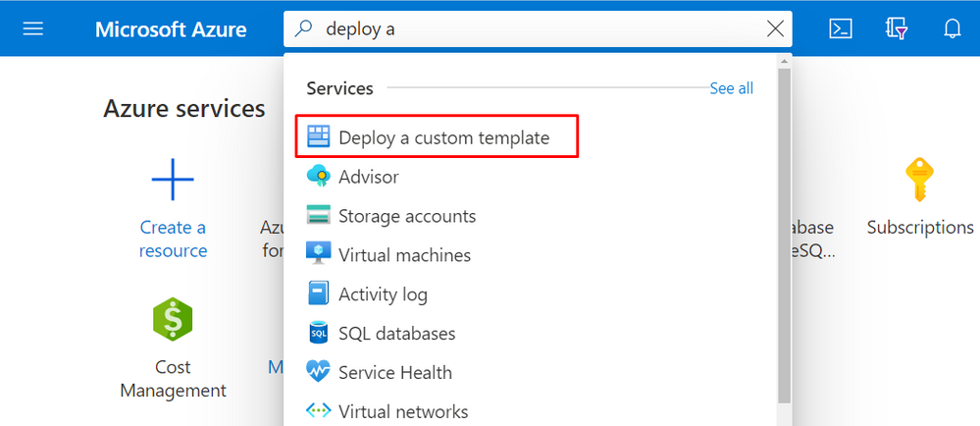Viewport: 980px width, 426px height.
Task: Open the Subscriptions key icon
Action: [920, 181]
